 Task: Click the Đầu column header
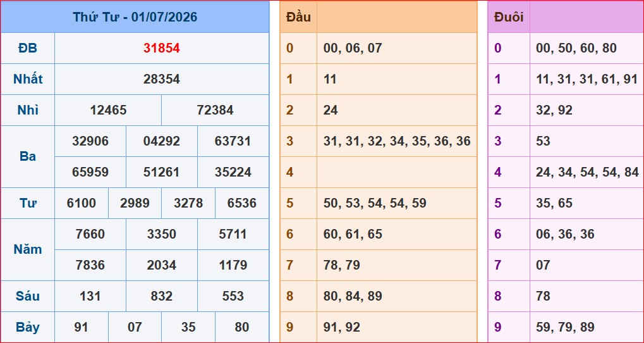coord(298,17)
